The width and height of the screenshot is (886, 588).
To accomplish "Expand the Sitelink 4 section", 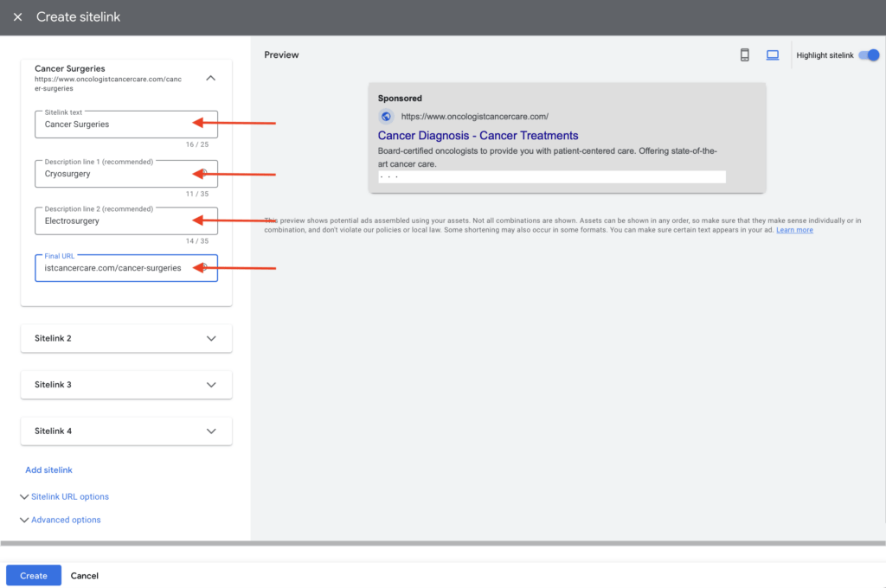I will (211, 431).
